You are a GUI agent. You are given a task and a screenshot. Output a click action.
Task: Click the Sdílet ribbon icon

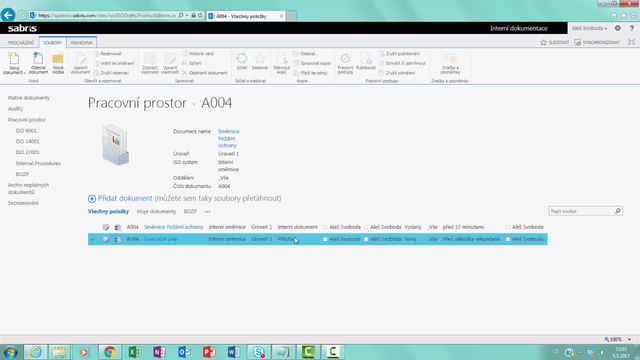[242, 61]
